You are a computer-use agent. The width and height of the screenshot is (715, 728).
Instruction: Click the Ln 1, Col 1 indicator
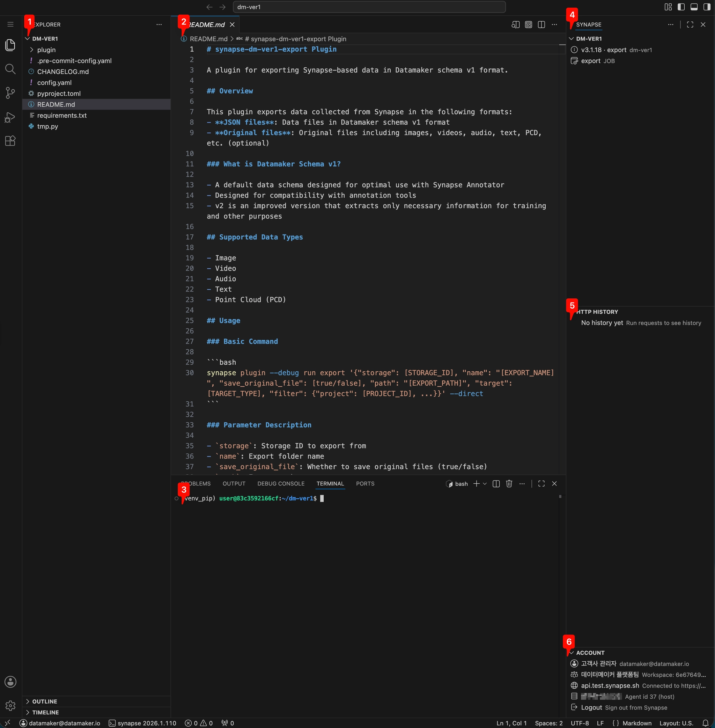pyautogui.click(x=511, y=723)
